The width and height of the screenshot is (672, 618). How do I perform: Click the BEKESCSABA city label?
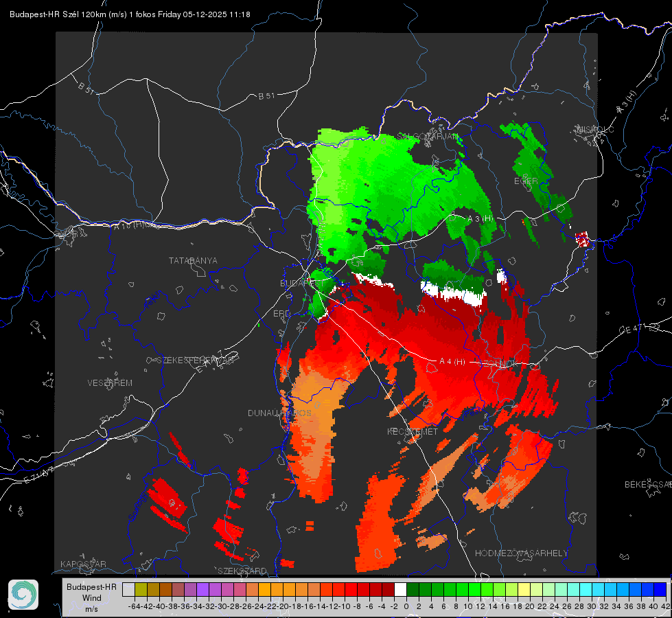pos(648,484)
